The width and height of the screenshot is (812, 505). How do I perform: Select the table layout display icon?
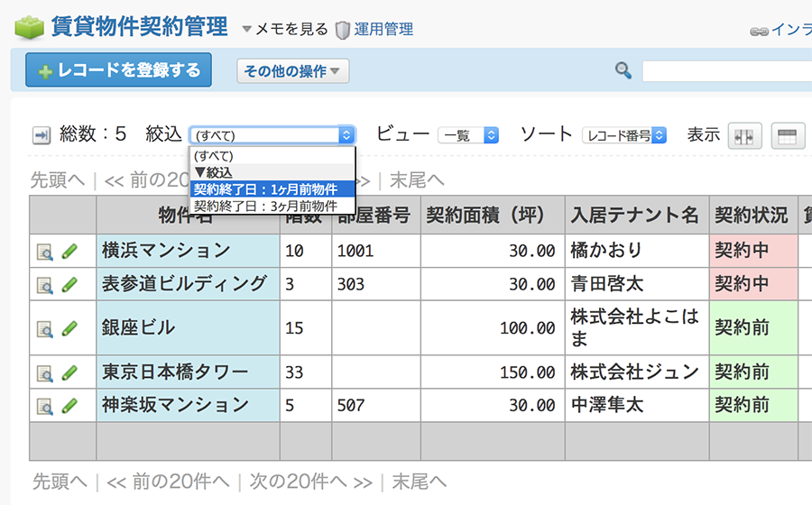tap(787, 136)
